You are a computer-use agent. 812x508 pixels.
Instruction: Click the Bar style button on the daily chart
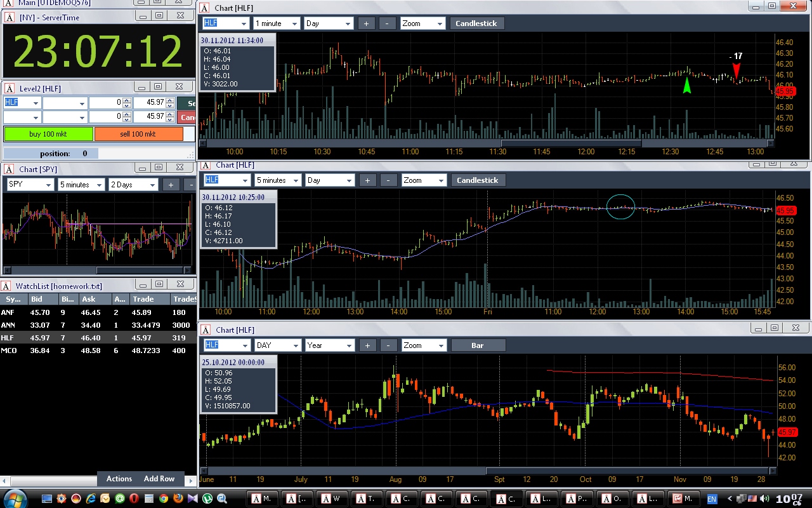coord(478,345)
